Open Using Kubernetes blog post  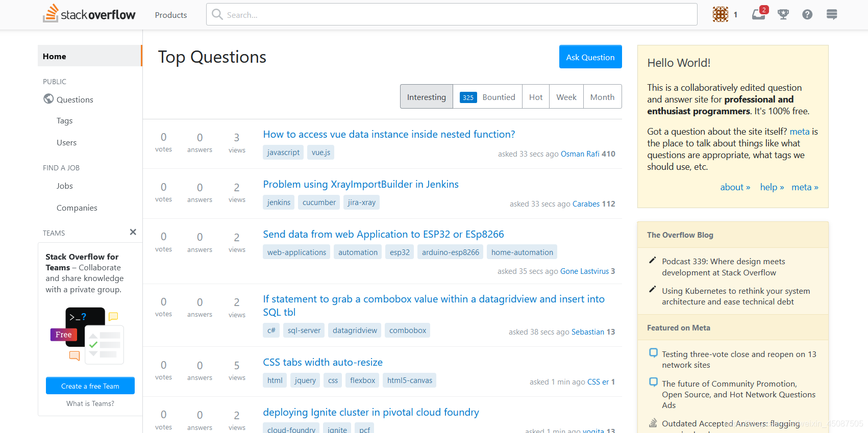[x=736, y=296]
